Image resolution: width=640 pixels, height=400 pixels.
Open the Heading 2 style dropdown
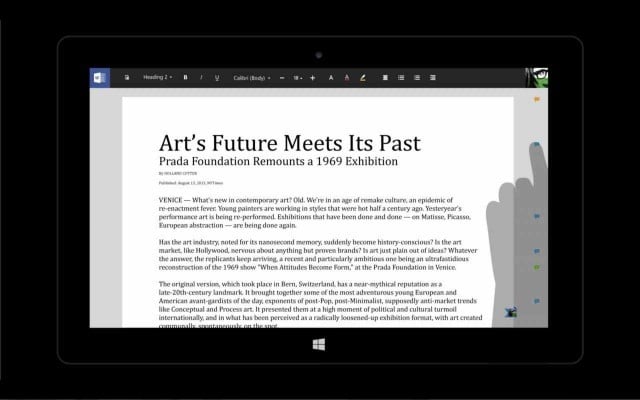(x=158, y=78)
